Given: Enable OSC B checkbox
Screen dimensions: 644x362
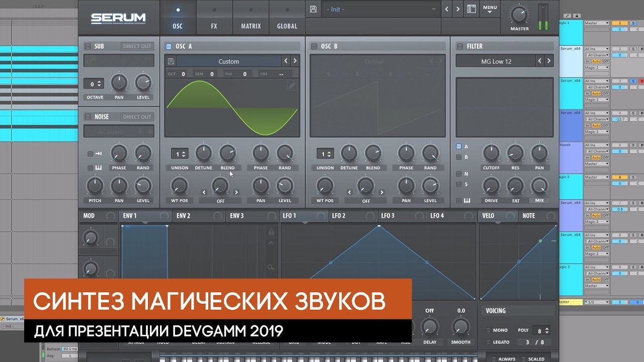Looking at the screenshot, I should point(314,46).
